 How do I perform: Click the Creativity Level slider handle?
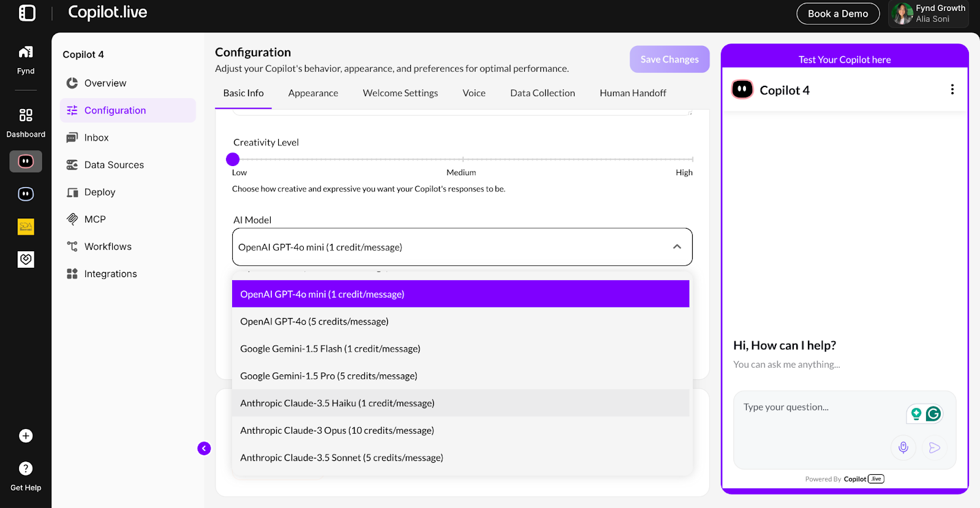point(233,159)
